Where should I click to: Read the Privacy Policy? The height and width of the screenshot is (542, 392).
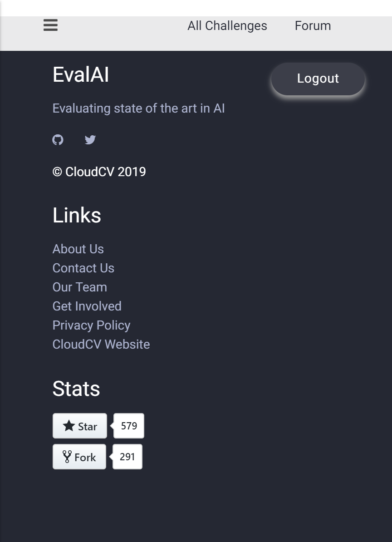pos(91,325)
